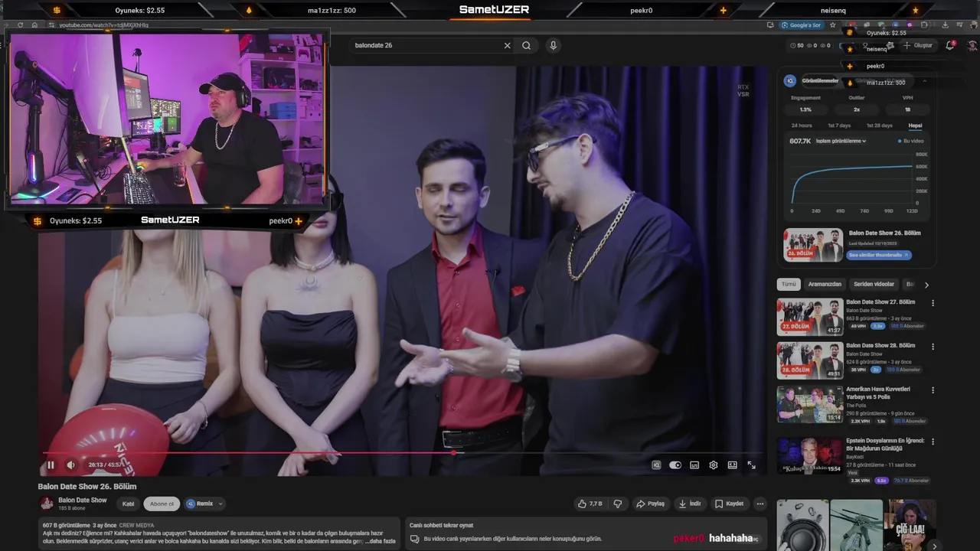Open options menu for Amerikan Hava Kuvvetleri video
This screenshot has width=980, height=551.
coord(933,390)
